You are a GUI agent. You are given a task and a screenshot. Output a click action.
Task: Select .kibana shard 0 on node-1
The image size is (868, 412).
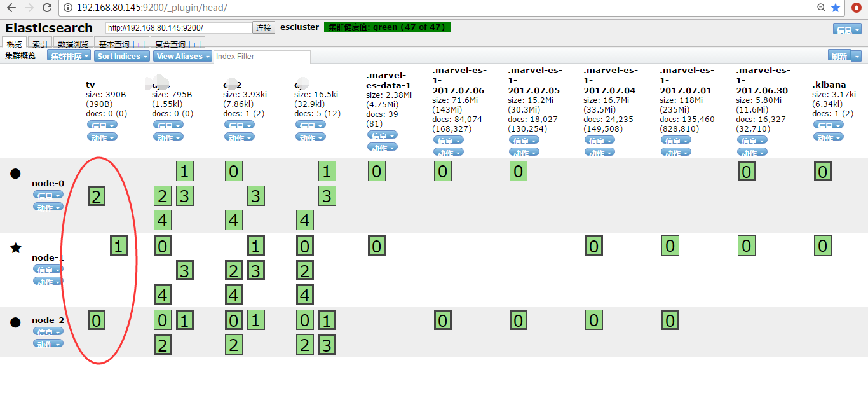(823, 245)
